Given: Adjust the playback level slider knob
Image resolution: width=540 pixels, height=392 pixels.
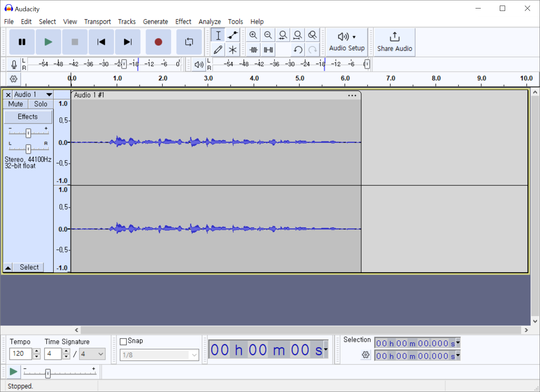Looking at the screenshot, I should pos(367,64).
